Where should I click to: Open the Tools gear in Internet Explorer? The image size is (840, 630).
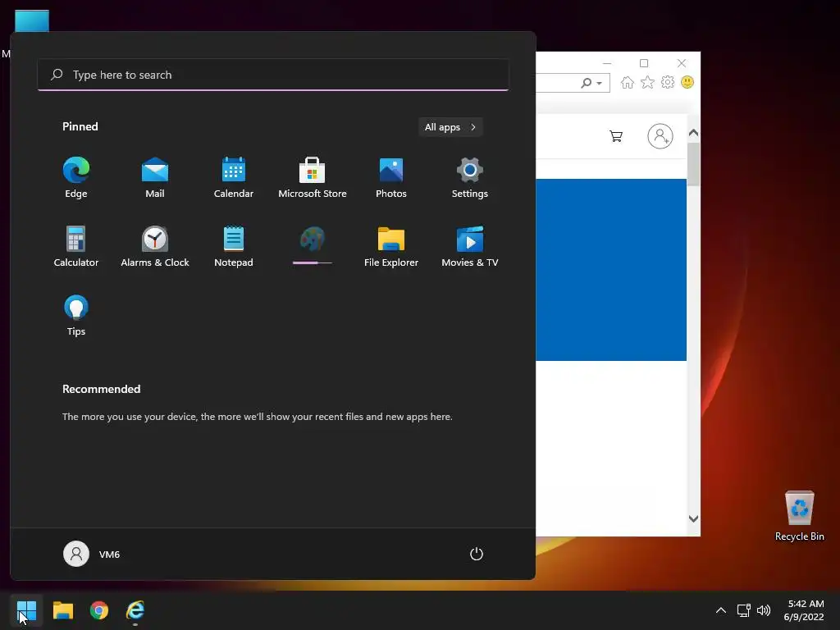click(x=668, y=83)
